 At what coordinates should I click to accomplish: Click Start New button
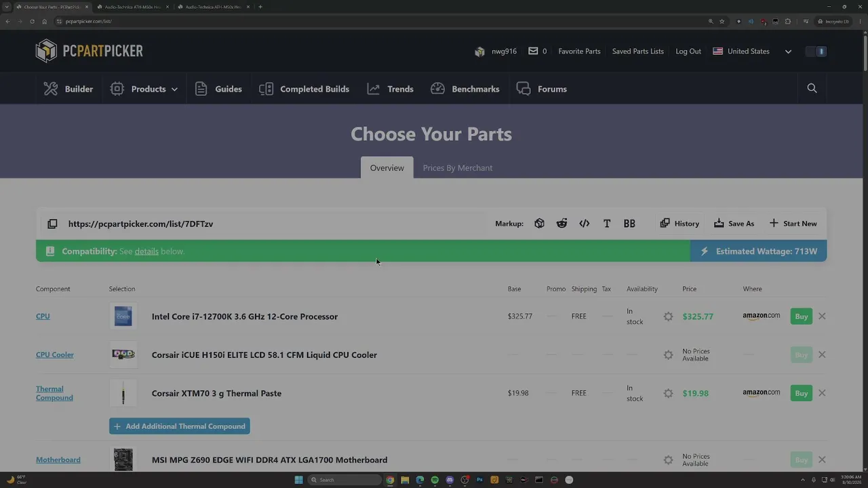click(793, 224)
